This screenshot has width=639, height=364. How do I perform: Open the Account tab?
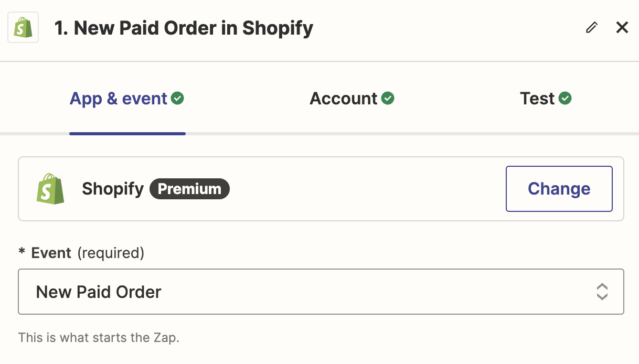pyautogui.click(x=344, y=99)
